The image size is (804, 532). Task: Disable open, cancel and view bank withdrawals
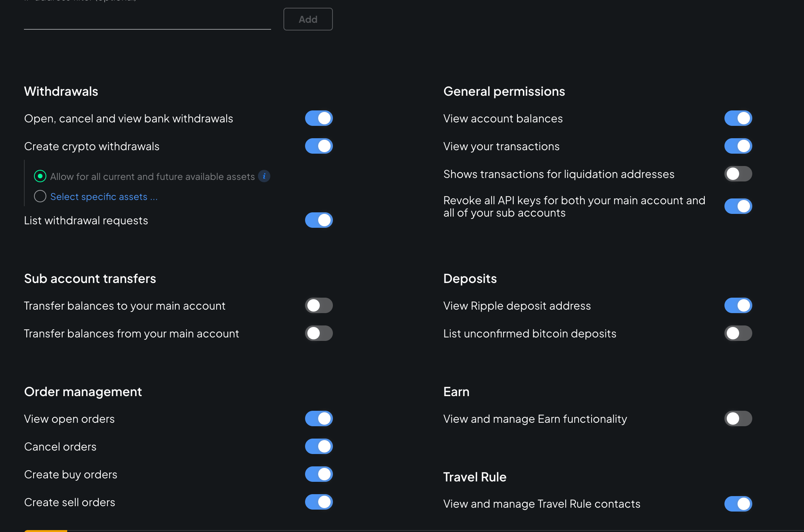point(319,118)
